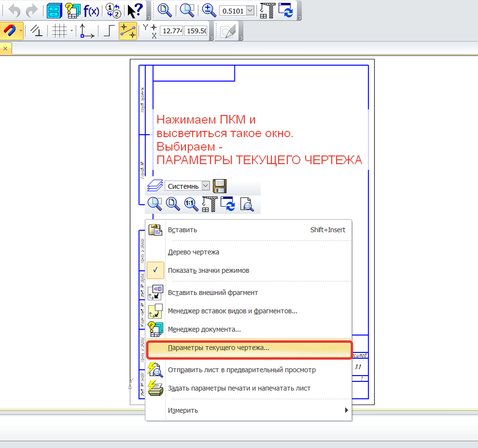Open the Library Manager icon
Viewport: 478px width, 448px height.
pos(54,10)
